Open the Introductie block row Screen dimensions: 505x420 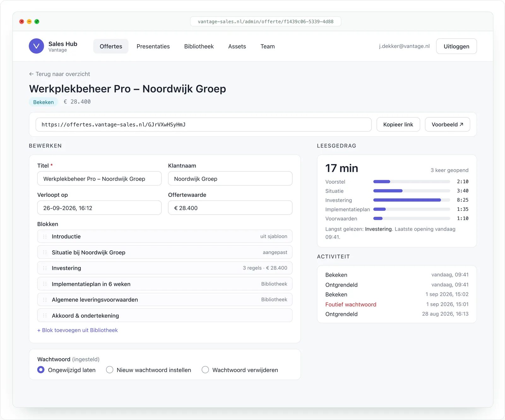point(165,236)
